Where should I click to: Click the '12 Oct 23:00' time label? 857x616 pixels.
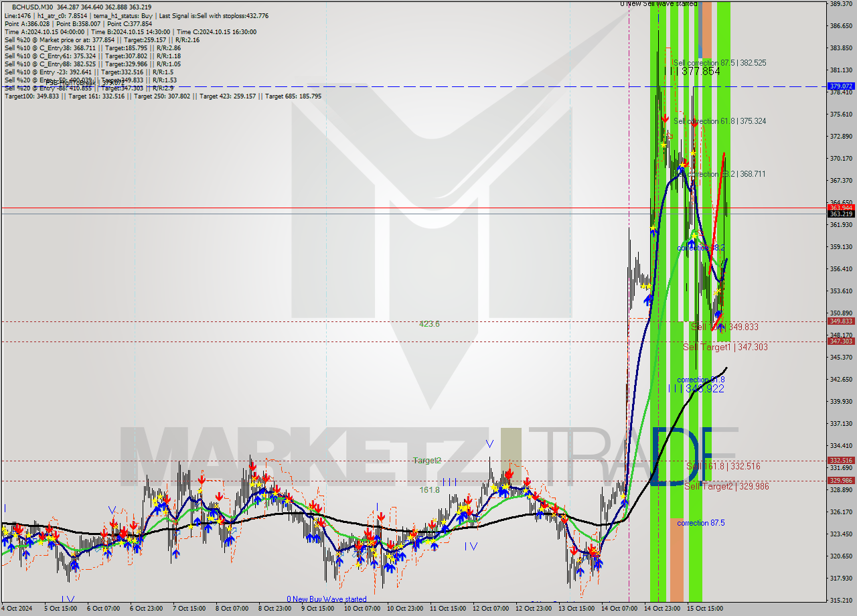coord(533,609)
